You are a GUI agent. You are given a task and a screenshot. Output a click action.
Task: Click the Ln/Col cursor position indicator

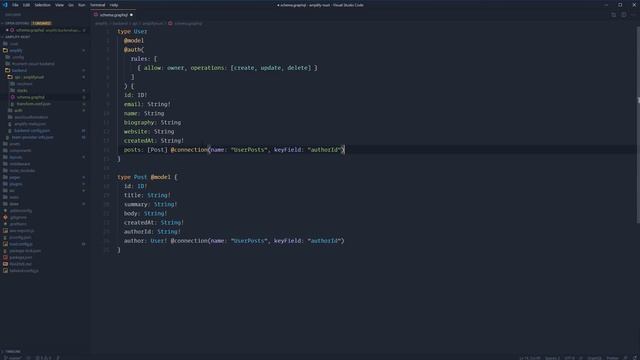pyautogui.click(x=530, y=358)
